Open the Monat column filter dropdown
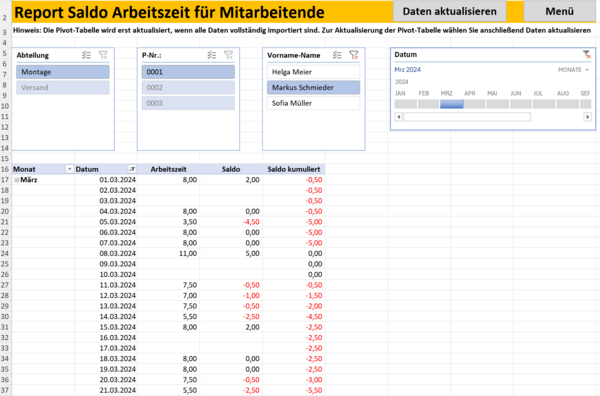The height and width of the screenshot is (396, 600). click(69, 169)
